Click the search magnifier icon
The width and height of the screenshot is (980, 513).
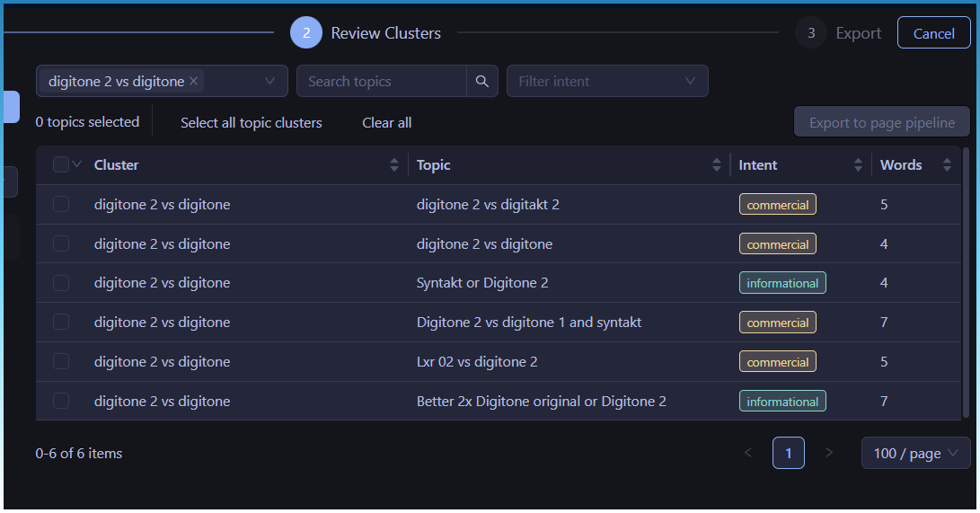482,81
